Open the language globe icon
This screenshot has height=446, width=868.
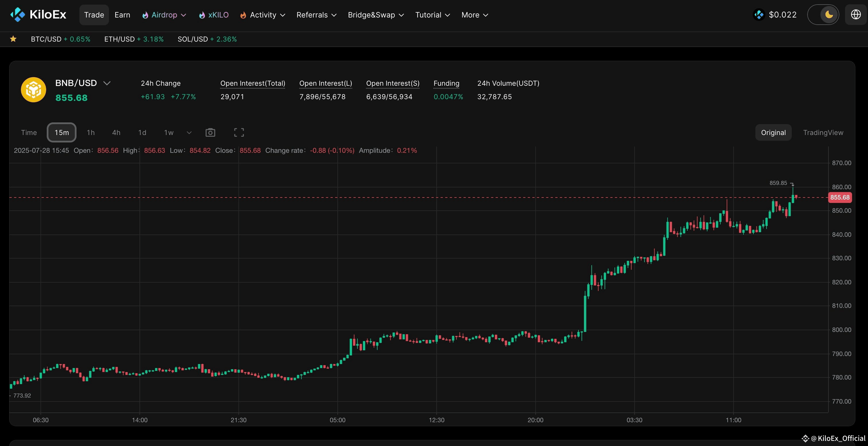(856, 15)
